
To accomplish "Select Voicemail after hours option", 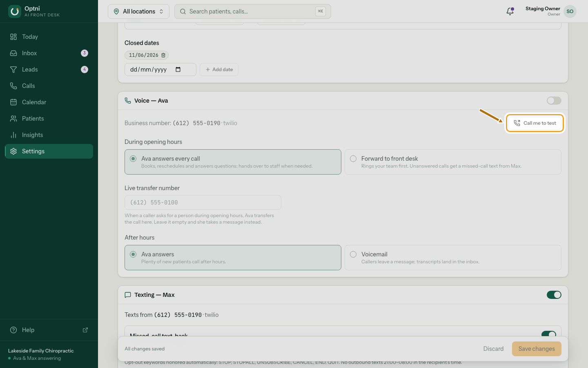I will point(453,258).
